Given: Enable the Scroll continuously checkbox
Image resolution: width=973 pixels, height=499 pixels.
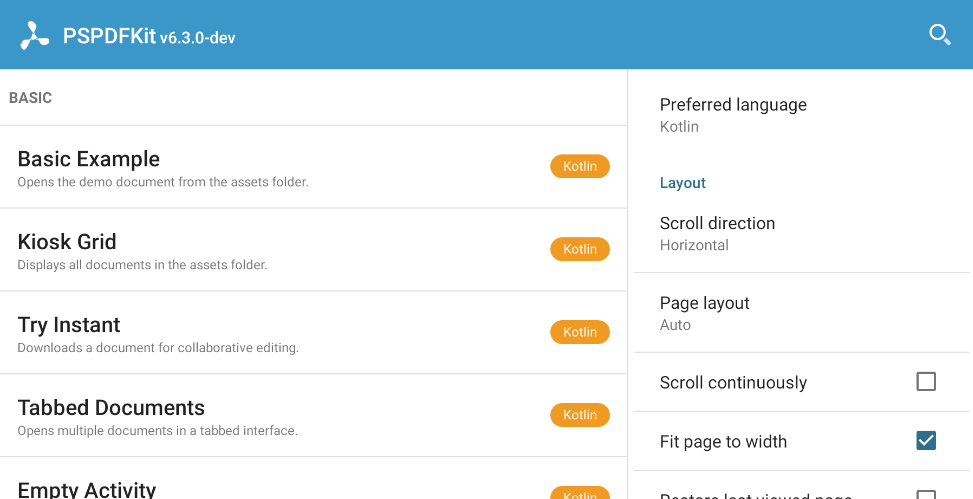Looking at the screenshot, I should click(926, 382).
